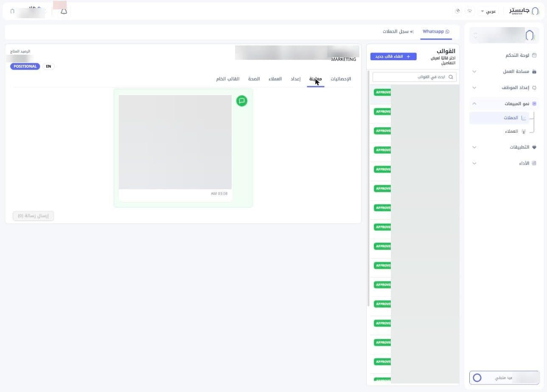Click the workspace icon beside مساحة العمل
This screenshot has height=392, width=547.
coord(534,71)
